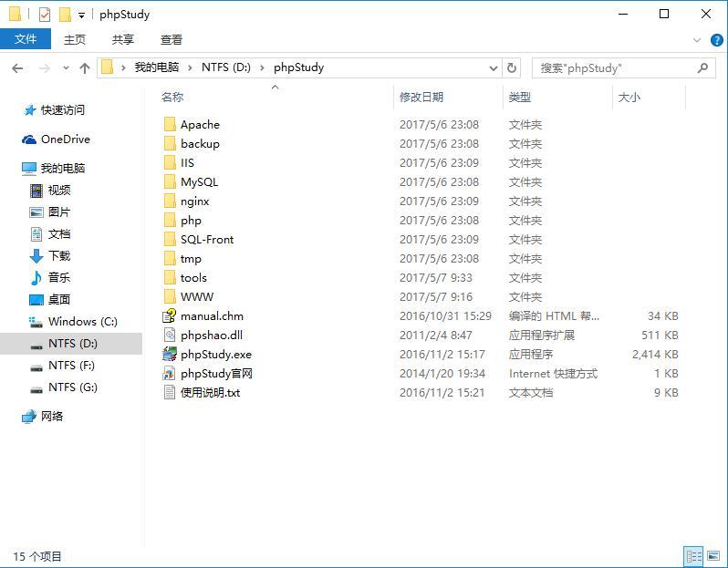Sort by the 类型 column header
The height and width of the screenshot is (568, 728).
[x=519, y=97]
